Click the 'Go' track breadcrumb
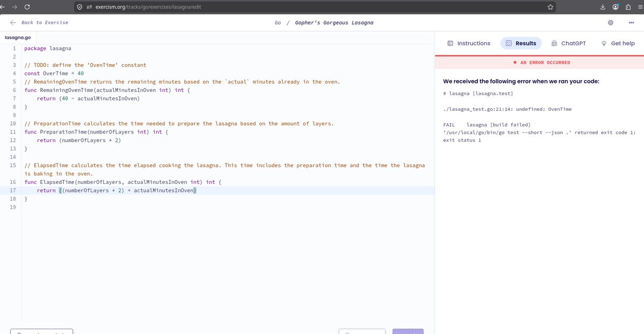Screen dimensions: 644x334 tap(278, 23)
